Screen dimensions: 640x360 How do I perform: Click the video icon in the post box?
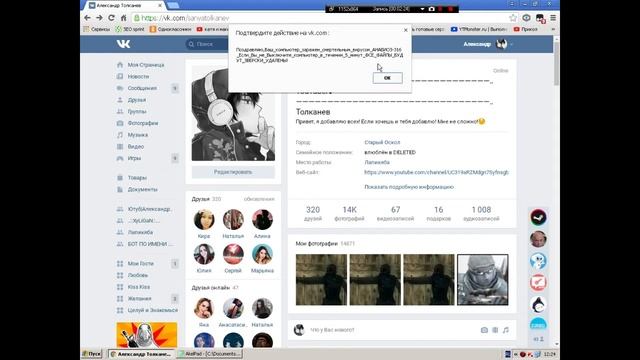click(x=495, y=330)
